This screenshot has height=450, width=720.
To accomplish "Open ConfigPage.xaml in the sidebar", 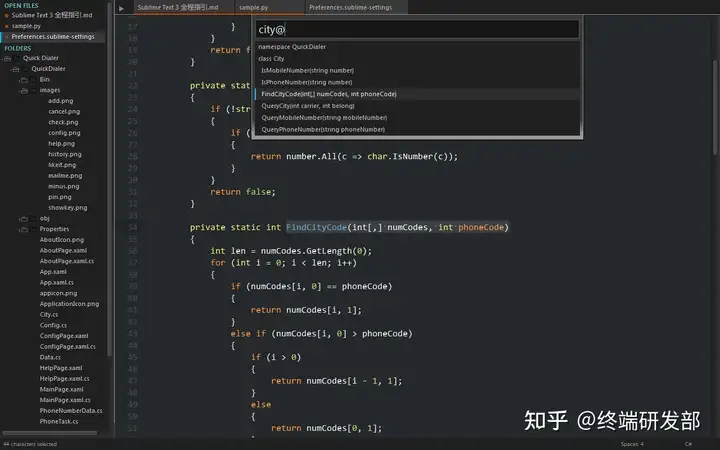I will point(64,336).
